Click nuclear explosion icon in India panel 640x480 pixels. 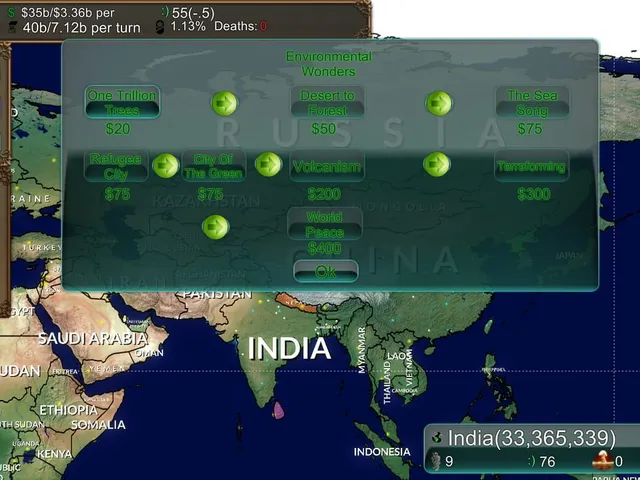[x=603, y=460]
